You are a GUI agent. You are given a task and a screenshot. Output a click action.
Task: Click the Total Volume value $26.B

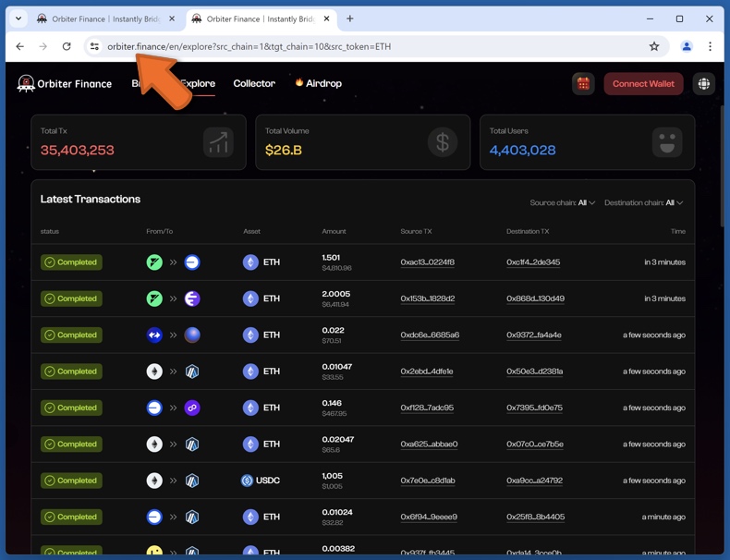pos(284,151)
